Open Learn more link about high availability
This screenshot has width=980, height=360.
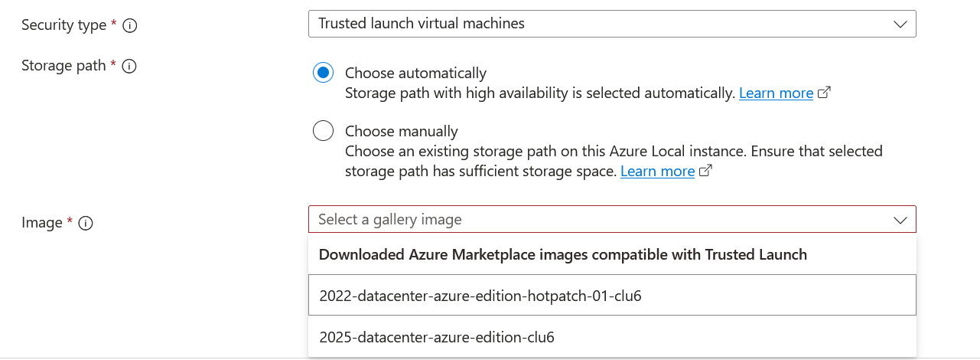(776, 93)
